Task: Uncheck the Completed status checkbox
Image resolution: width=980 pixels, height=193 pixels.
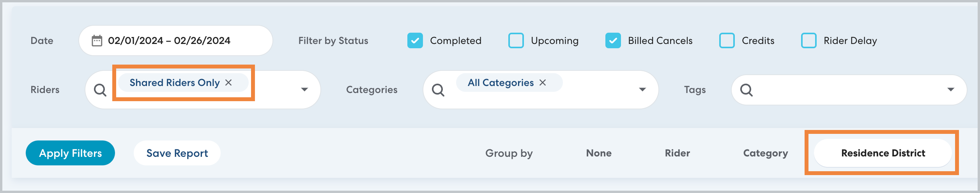Action: click(x=415, y=40)
